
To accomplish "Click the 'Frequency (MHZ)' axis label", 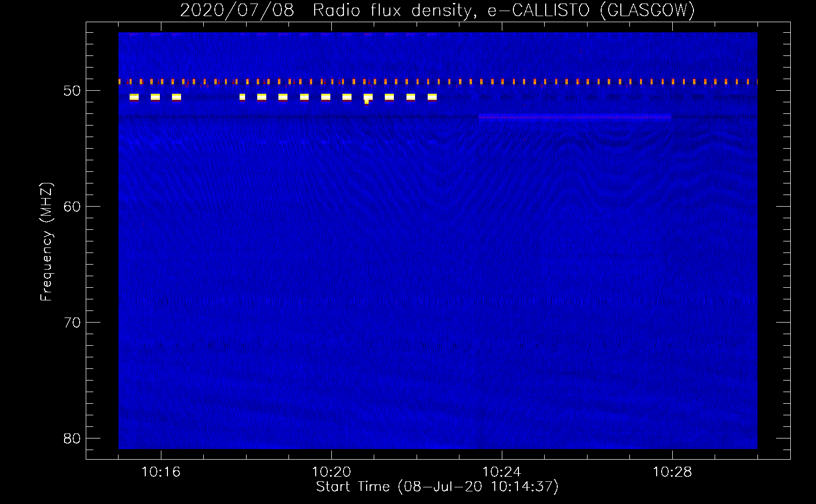I will (46, 242).
